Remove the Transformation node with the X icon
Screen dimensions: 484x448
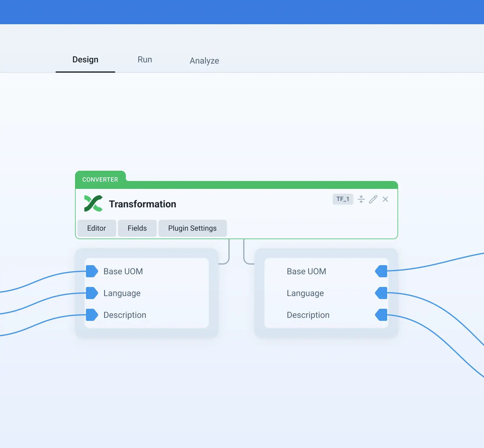pos(385,199)
